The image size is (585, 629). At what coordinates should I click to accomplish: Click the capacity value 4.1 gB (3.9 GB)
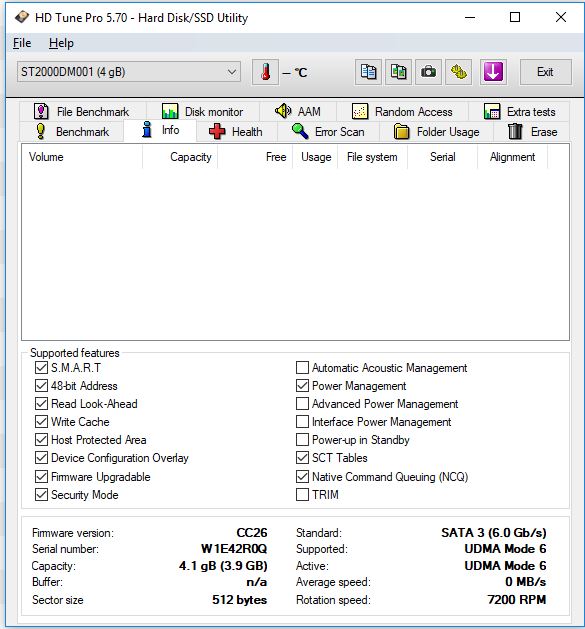223,566
